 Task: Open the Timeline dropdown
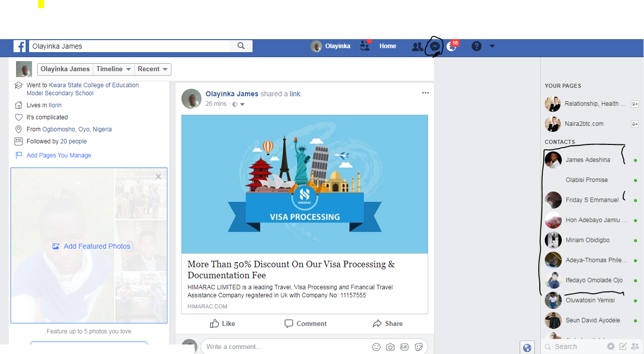pyautogui.click(x=114, y=69)
